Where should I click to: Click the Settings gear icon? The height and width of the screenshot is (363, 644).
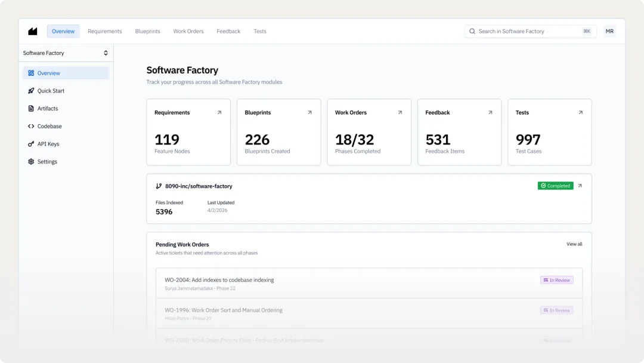pyautogui.click(x=31, y=162)
